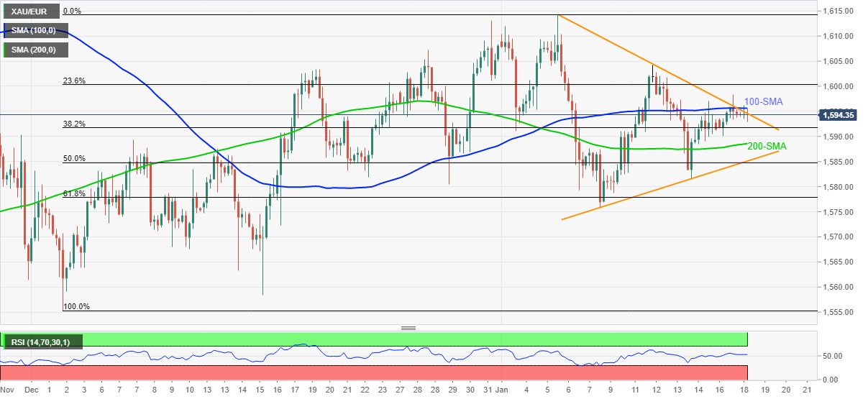Click the 100-SMA text annotation
Viewport: 868px width, 399px height.
click(763, 101)
